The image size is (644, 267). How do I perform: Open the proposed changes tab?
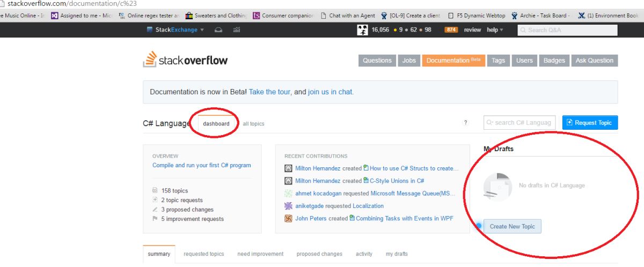click(x=319, y=254)
